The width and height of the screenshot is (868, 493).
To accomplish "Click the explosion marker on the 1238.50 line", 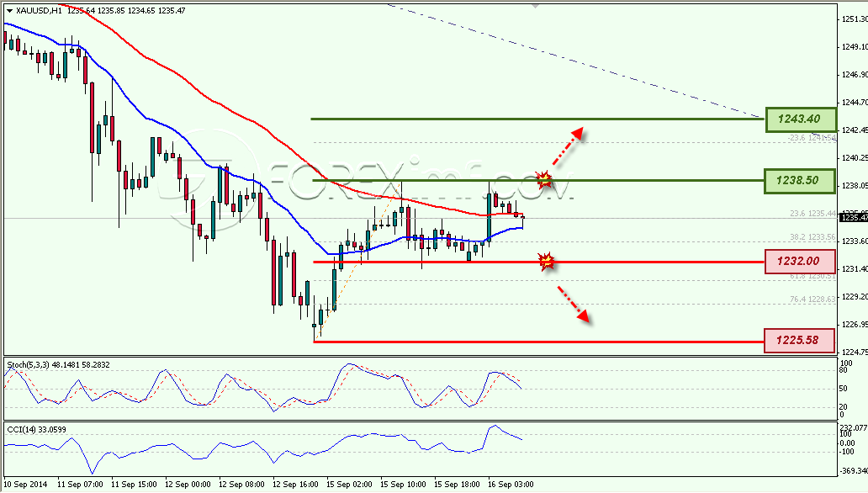I will click(544, 179).
